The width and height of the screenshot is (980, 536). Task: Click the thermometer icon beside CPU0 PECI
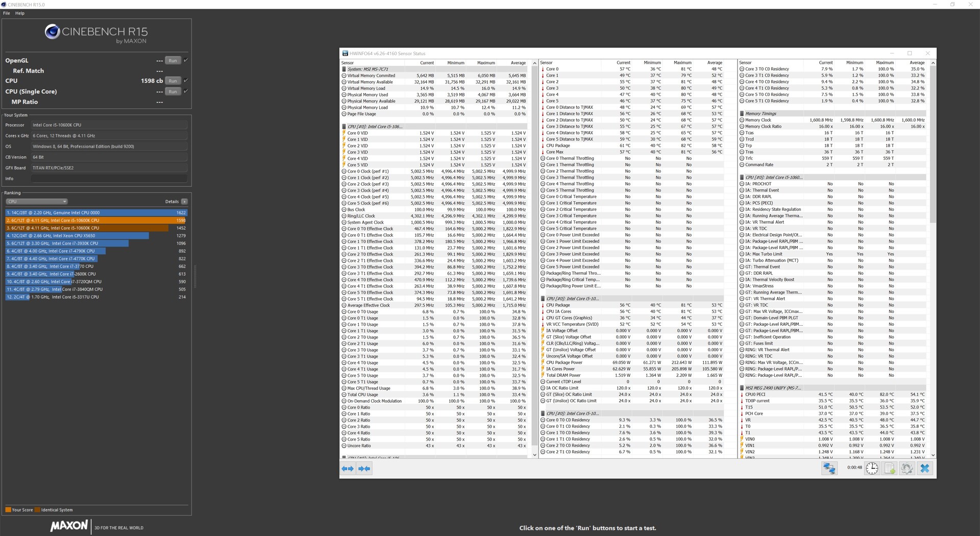pyautogui.click(x=742, y=395)
